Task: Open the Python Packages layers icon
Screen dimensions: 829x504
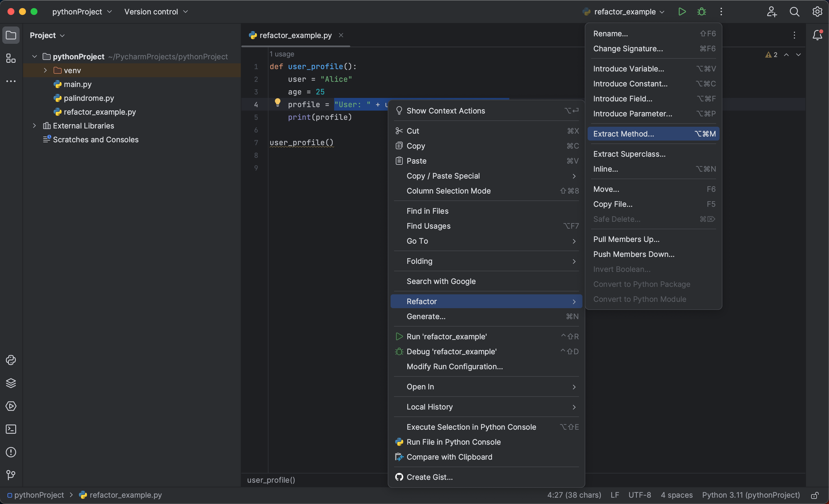Action: 11,383
